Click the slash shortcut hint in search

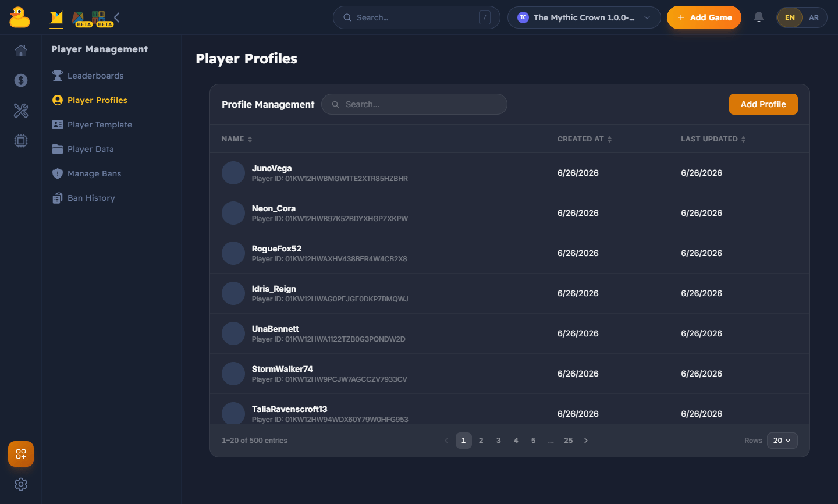[x=485, y=17]
